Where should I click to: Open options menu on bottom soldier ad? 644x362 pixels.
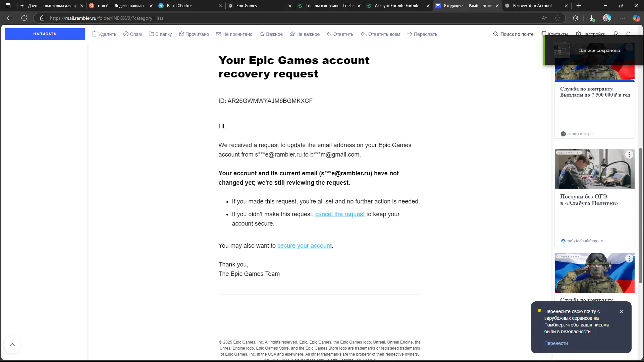(629, 258)
